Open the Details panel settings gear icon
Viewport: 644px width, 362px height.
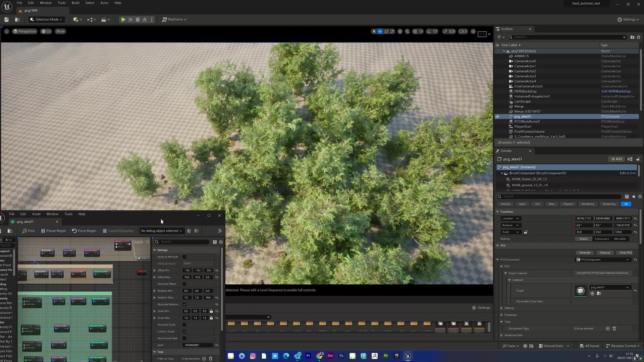[x=640, y=197]
